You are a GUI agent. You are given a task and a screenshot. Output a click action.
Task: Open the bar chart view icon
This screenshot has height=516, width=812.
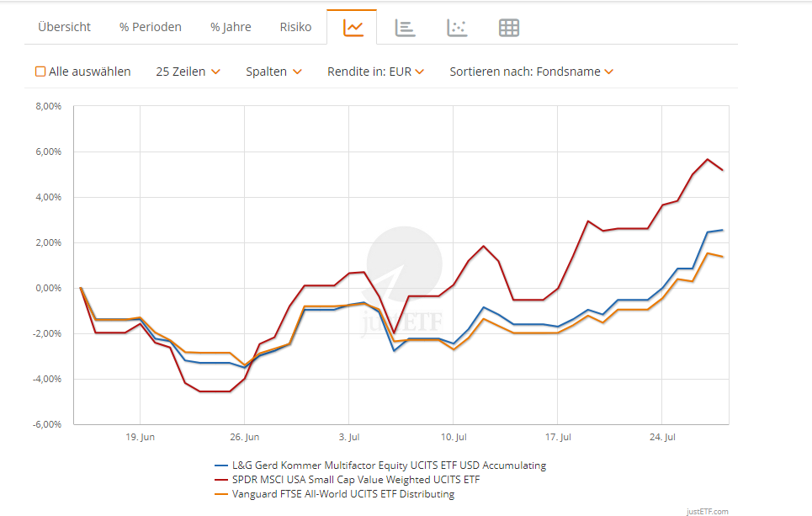click(x=405, y=28)
